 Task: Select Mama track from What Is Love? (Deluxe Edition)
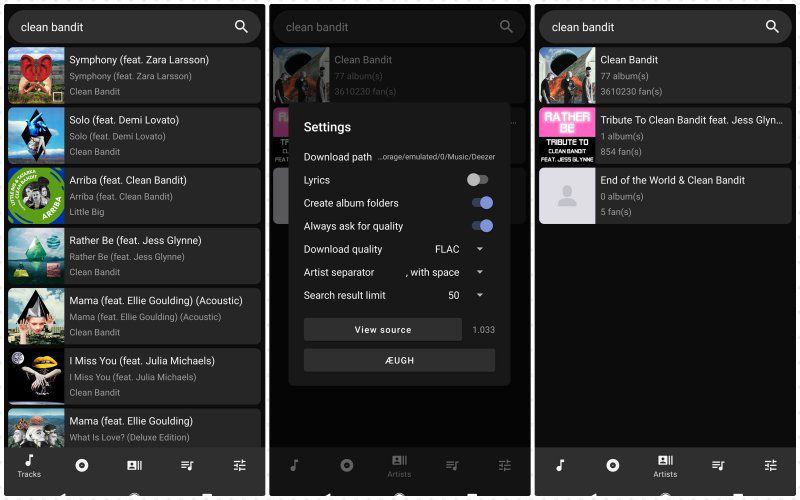pos(134,428)
